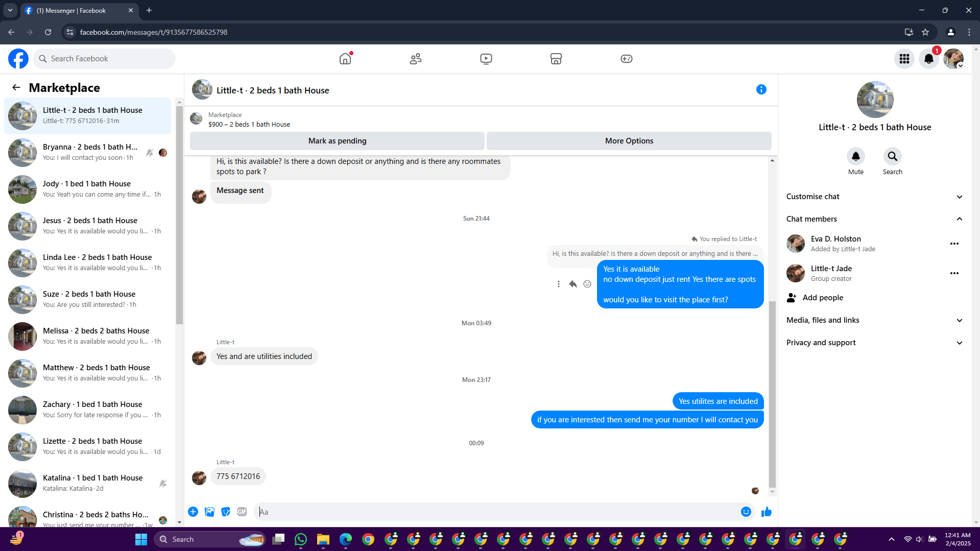Search in conversation with magnifier icon

click(893, 156)
